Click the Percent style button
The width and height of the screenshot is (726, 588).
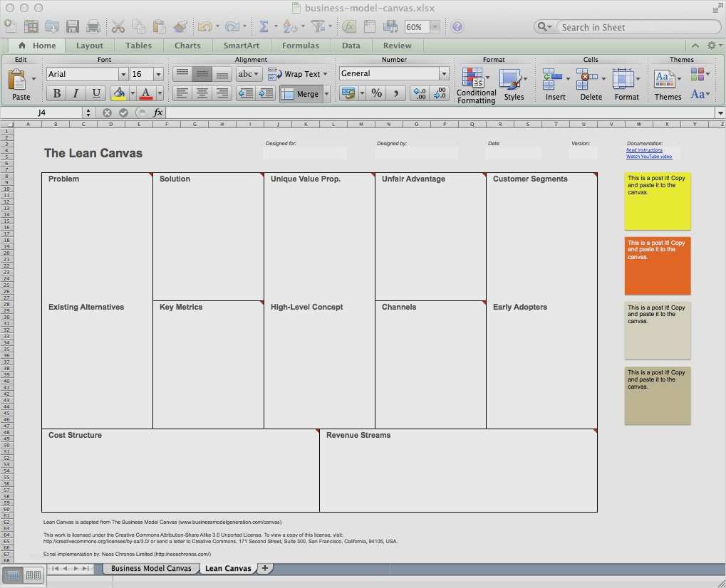pos(376,93)
